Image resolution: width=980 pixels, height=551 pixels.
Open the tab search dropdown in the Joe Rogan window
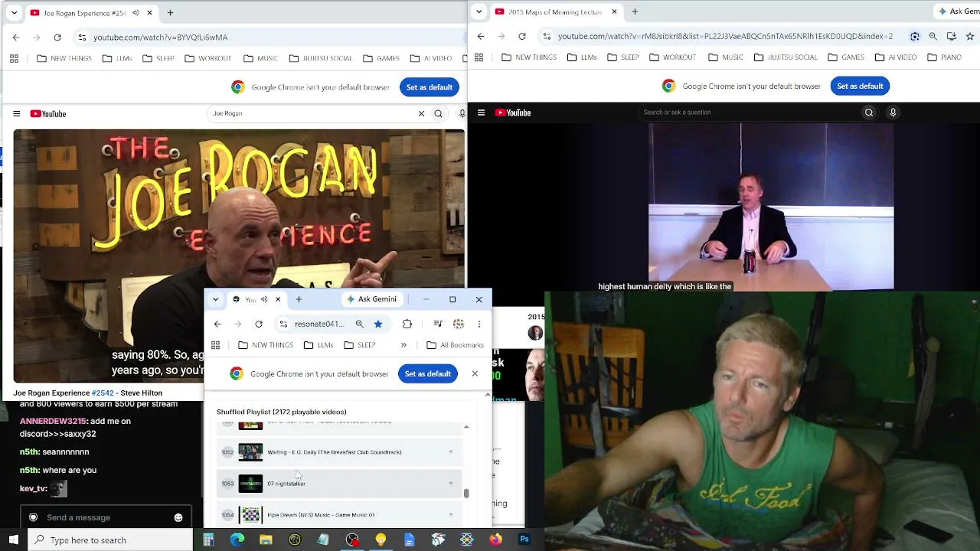pyautogui.click(x=14, y=13)
